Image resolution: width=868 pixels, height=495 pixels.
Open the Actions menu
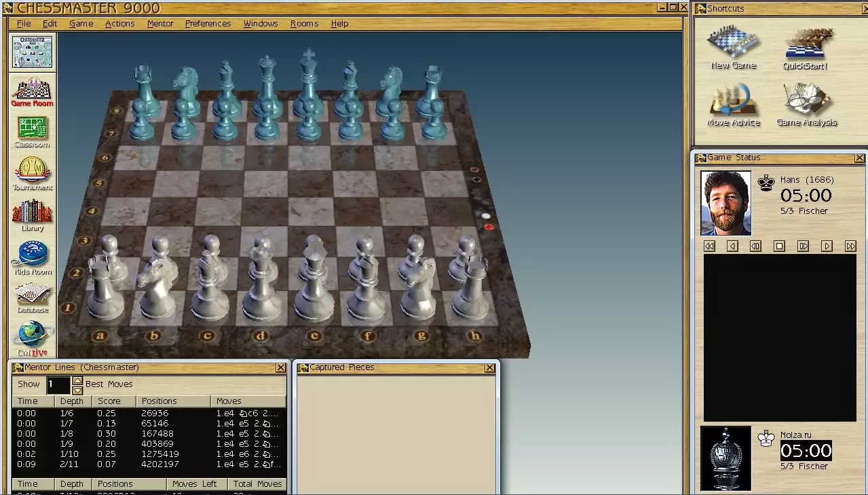click(119, 23)
